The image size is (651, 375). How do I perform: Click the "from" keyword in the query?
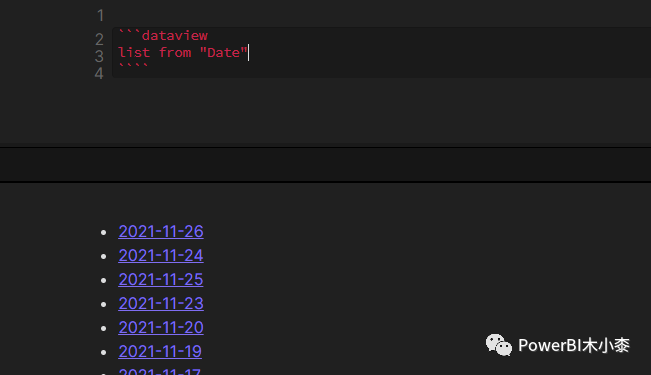tap(175, 53)
